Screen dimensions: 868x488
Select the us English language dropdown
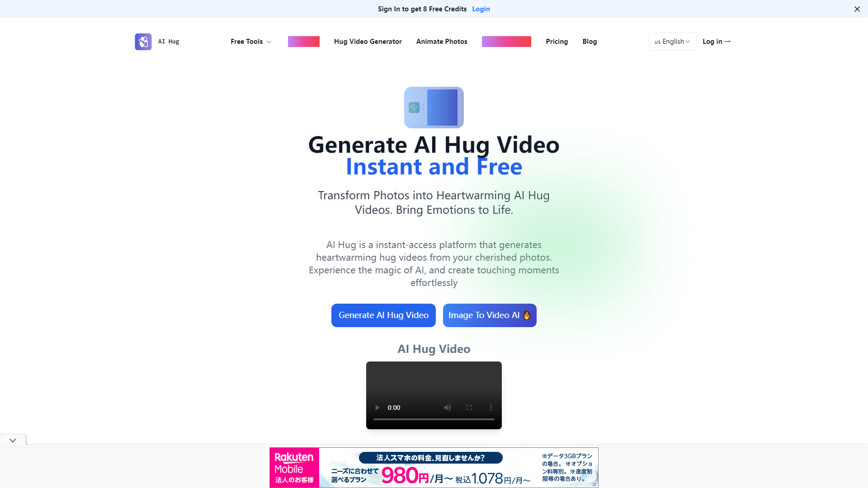(672, 41)
